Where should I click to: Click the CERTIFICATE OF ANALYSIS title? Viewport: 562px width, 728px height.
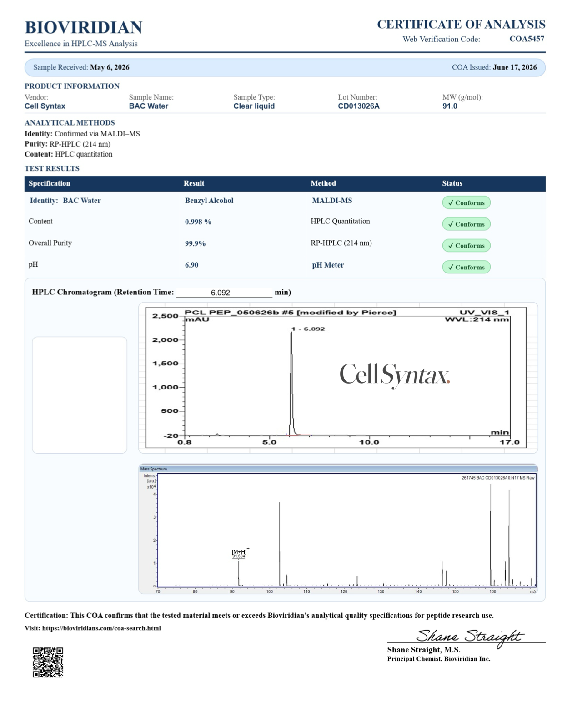click(461, 24)
